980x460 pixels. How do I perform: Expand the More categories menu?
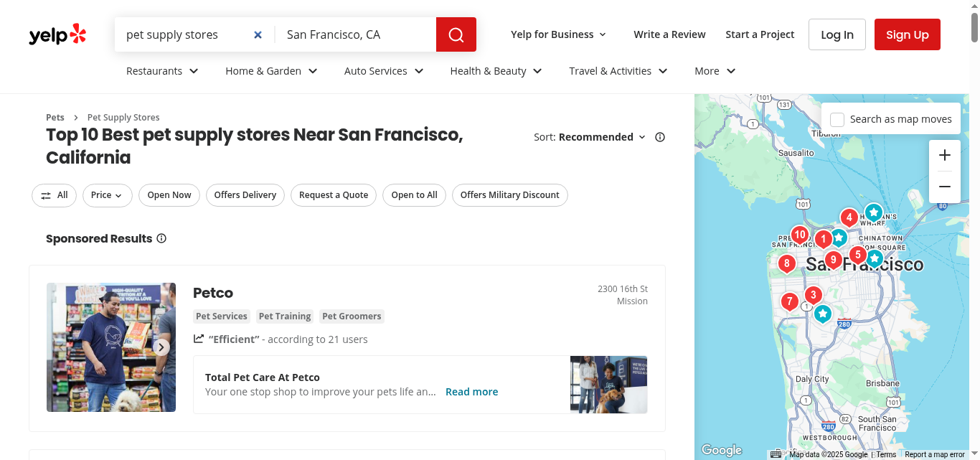click(x=715, y=71)
